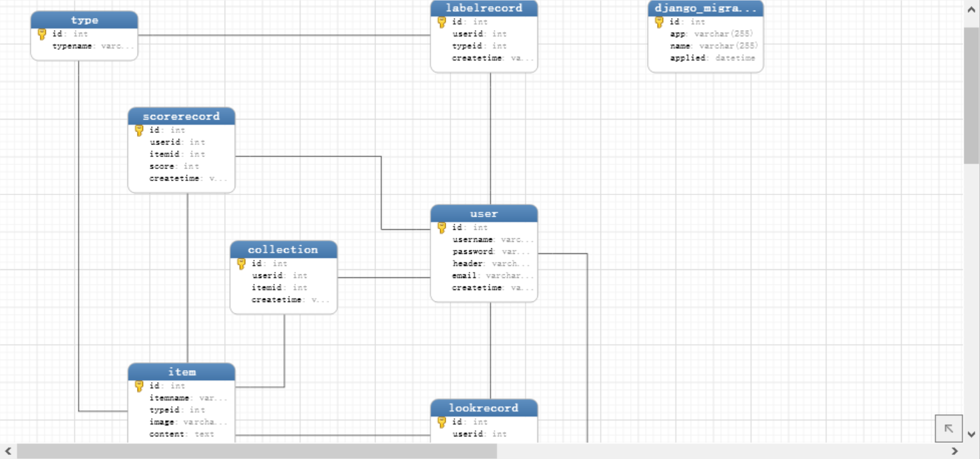Click the primary key icon in the user table
Viewport: 980px width, 459px height.
pos(440,226)
